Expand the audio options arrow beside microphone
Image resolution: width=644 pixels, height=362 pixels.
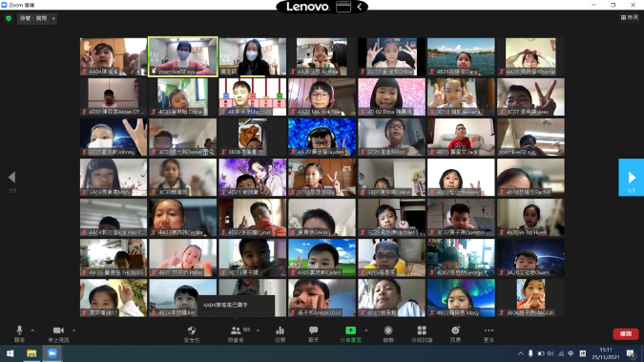coord(32,330)
